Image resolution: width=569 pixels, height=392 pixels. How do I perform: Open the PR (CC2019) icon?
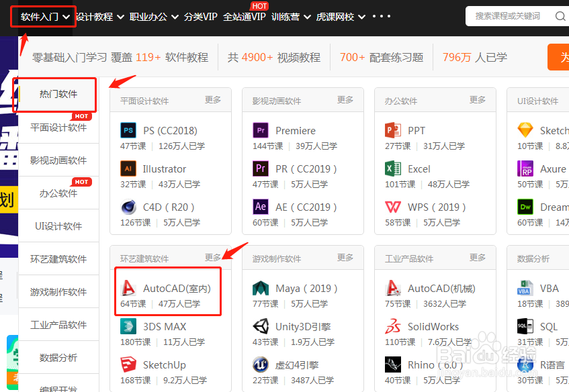[261, 168]
